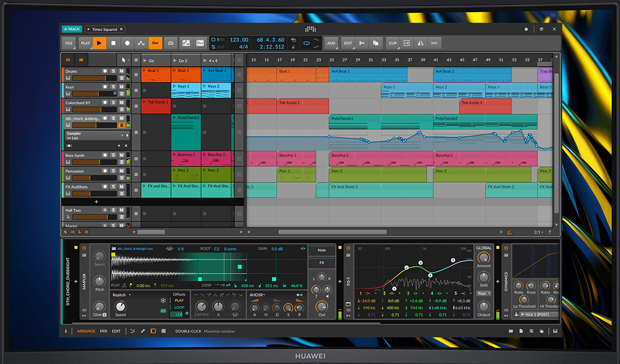Click the freeze snowflake icon in Sampler
Viewport: 620px width, 364px height.
click(163, 301)
